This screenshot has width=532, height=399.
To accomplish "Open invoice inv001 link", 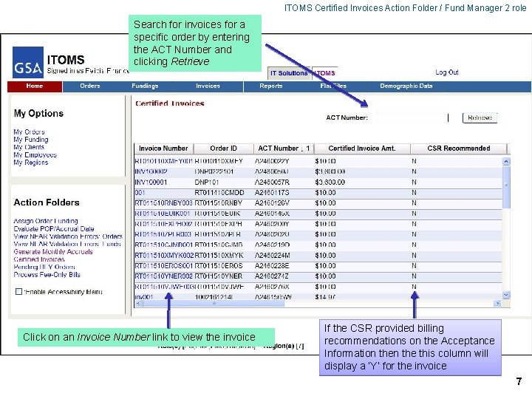I will click(x=144, y=297).
